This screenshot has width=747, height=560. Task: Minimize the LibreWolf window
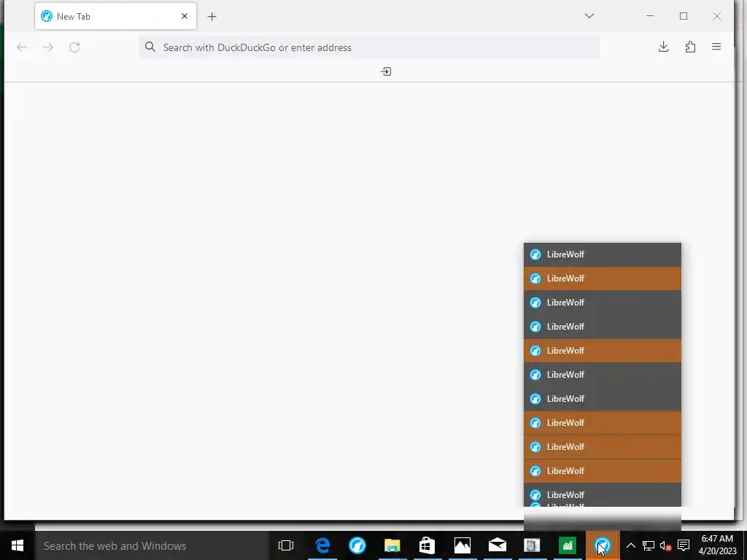(x=650, y=16)
